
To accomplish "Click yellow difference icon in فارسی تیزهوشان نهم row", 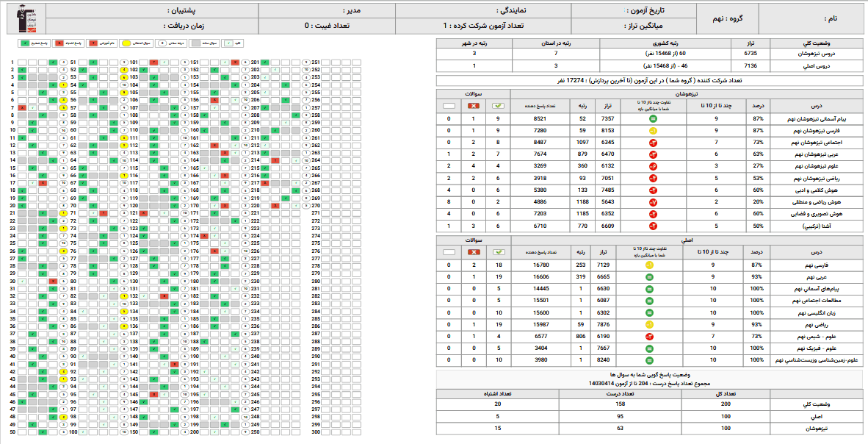I will click(x=651, y=130).
